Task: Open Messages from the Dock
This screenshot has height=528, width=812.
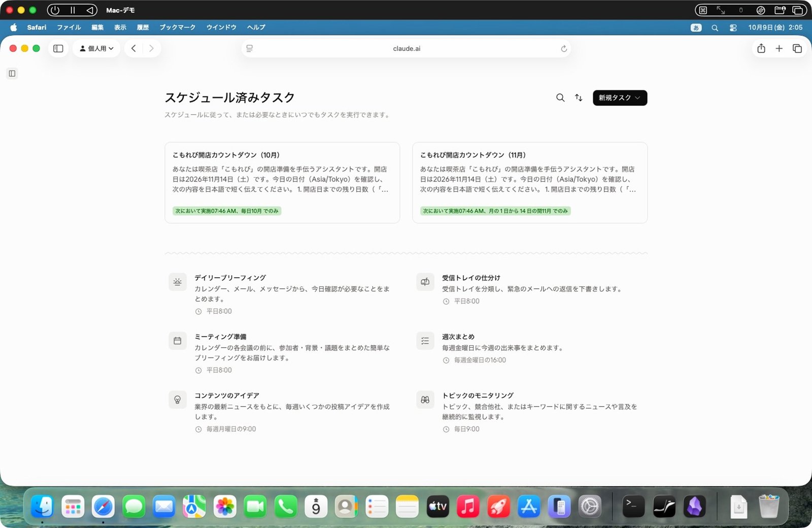Action: (x=133, y=506)
